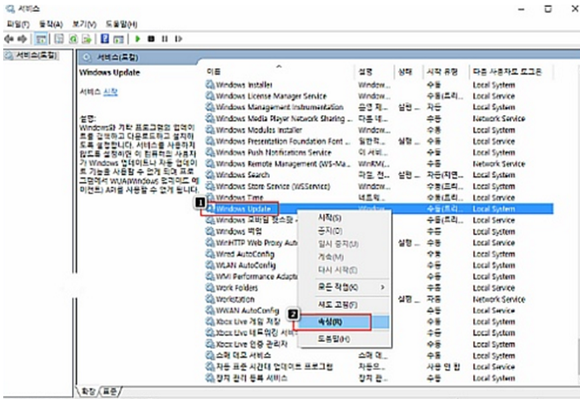
Task: Open the 도움말(H) menu in the menu bar
Action: click(121, 24)
